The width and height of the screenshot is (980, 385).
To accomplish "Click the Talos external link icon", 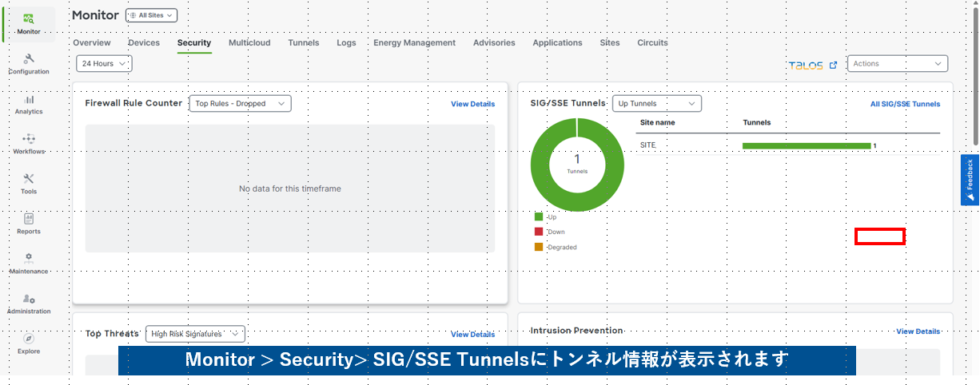I will tap(834, 65).
